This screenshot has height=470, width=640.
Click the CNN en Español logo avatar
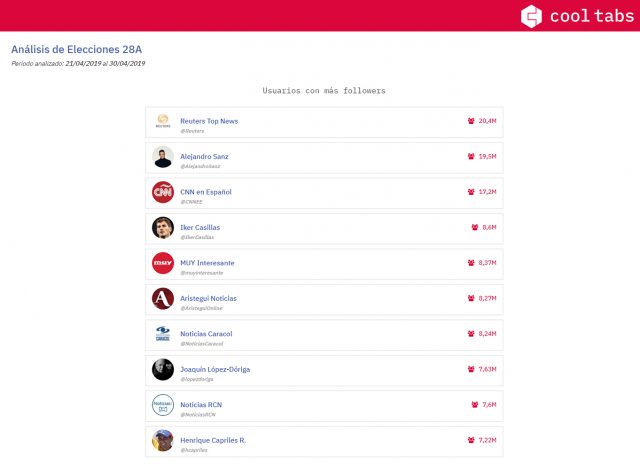pyautogui.click(x=163, y=192)
